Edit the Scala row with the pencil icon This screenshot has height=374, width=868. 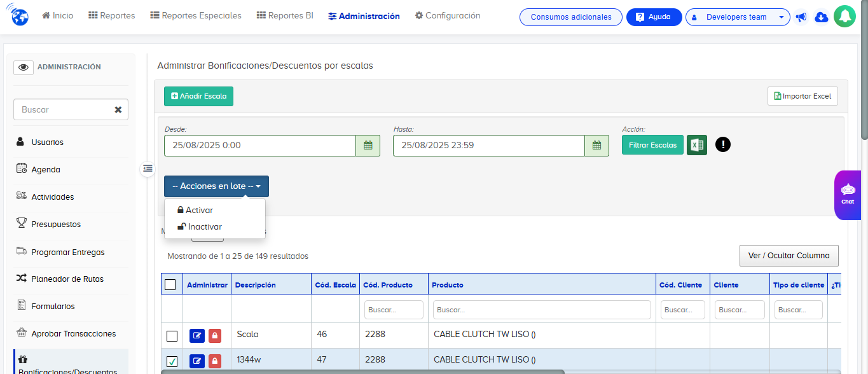[x=197, y=336]
